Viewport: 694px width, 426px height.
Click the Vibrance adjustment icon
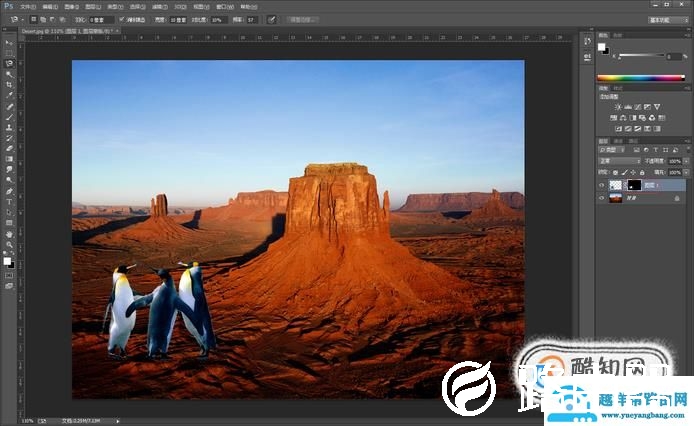coord(657,107)
